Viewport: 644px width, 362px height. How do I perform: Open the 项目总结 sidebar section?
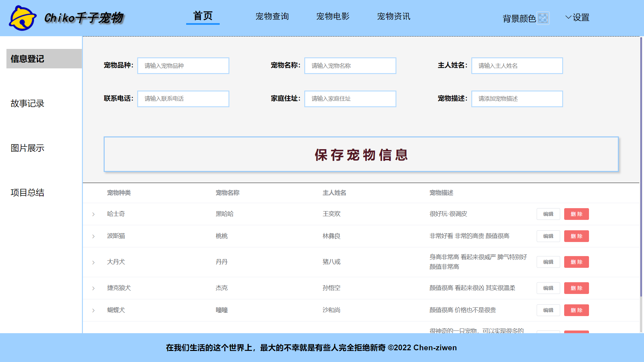27,193
